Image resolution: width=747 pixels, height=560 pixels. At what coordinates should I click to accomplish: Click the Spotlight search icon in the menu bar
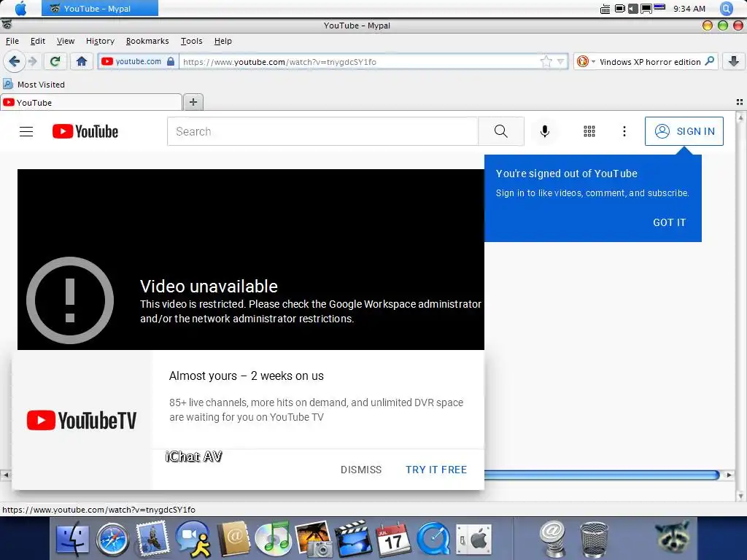pos(727,8)
